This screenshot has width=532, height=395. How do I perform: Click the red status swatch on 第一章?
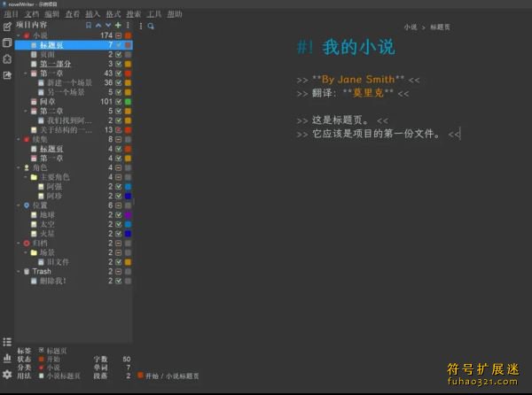point(128,74)
